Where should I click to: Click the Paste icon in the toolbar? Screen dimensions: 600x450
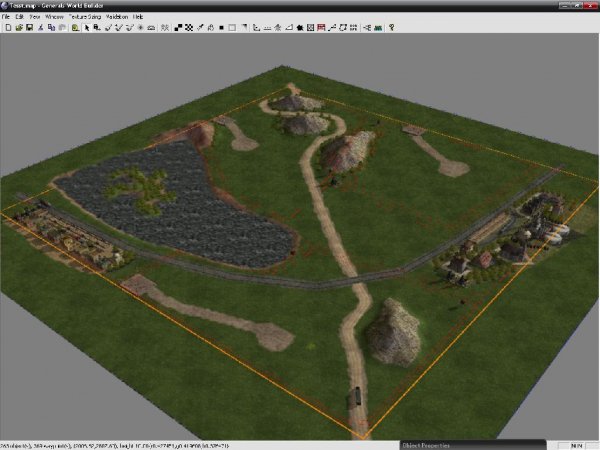(61, 27)
